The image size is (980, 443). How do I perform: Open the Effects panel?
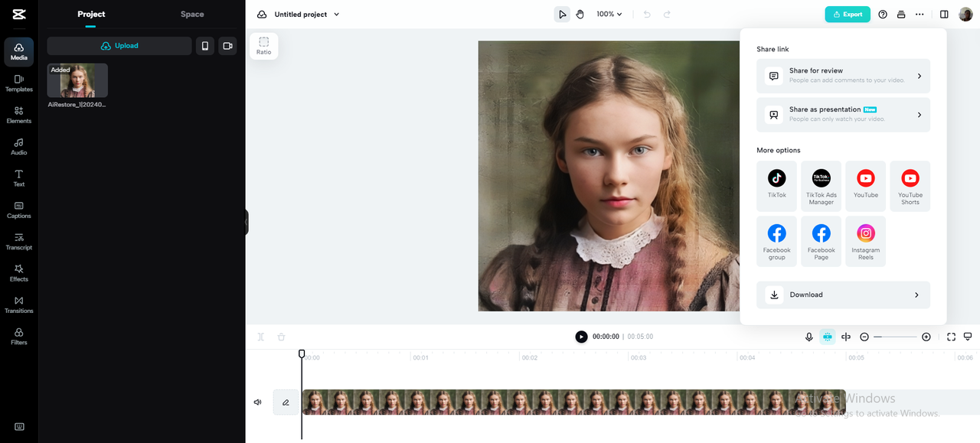(x=19, y=273)
